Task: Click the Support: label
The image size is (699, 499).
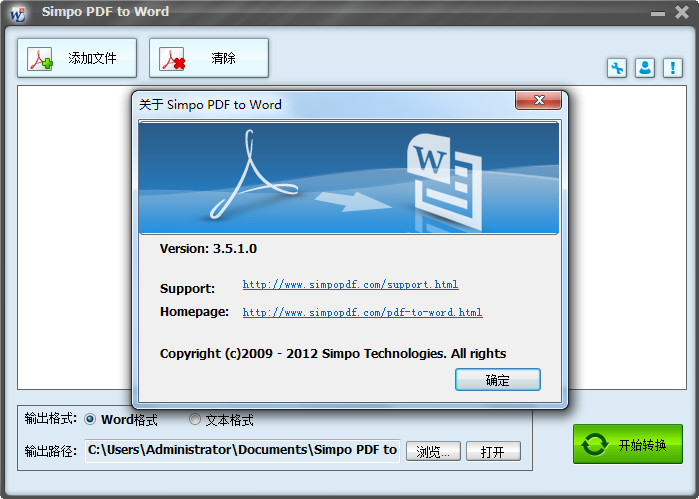Action: (187, 289)
